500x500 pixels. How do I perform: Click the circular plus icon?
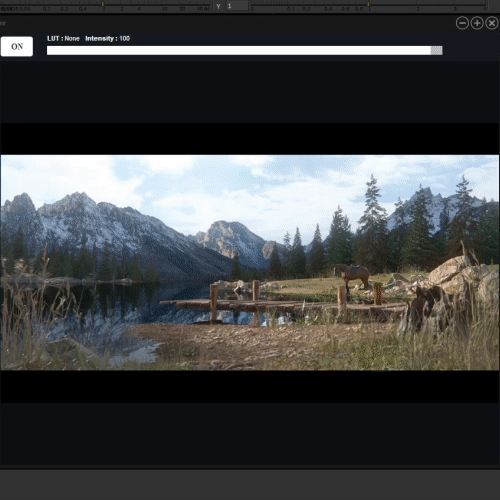[477, 23]
